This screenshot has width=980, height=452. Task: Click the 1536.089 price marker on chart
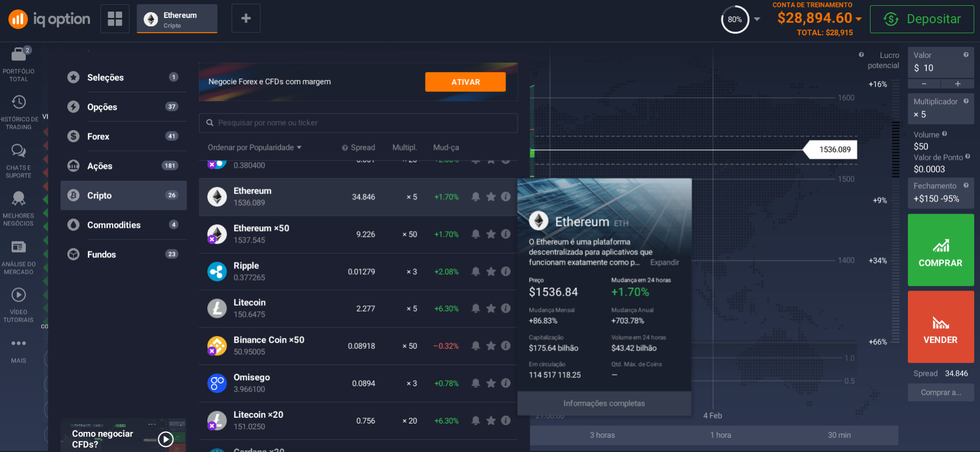pos(831,149)
